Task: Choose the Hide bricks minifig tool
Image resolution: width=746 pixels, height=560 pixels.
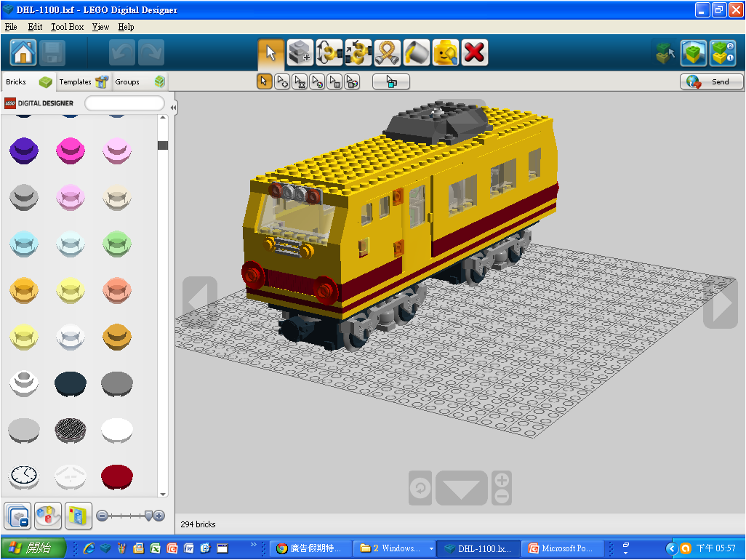Action: point(445,53)
